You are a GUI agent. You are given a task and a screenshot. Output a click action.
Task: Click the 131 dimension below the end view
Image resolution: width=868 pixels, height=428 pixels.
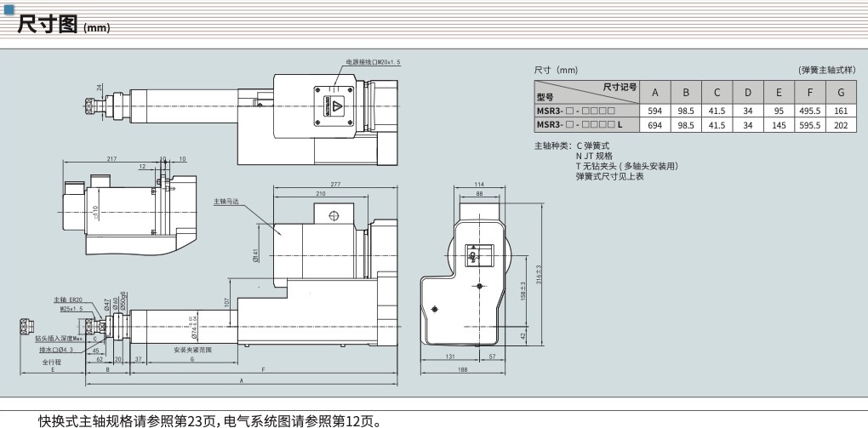point(449,357)
